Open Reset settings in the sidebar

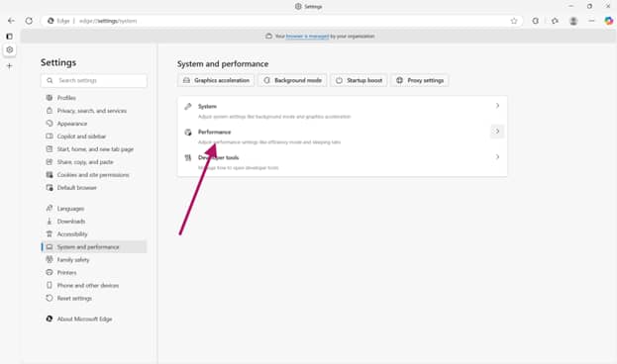pos(94,299)
